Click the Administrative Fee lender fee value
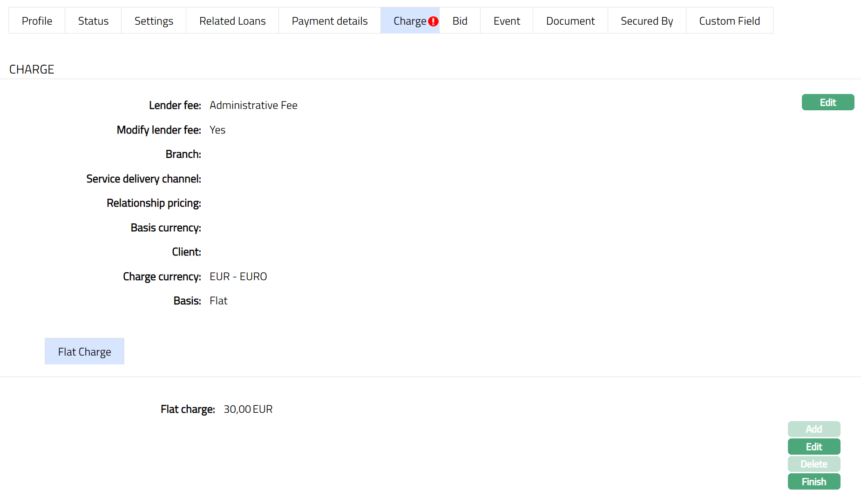The height and width of the screenshot is (504, 861). coord(253,106)
